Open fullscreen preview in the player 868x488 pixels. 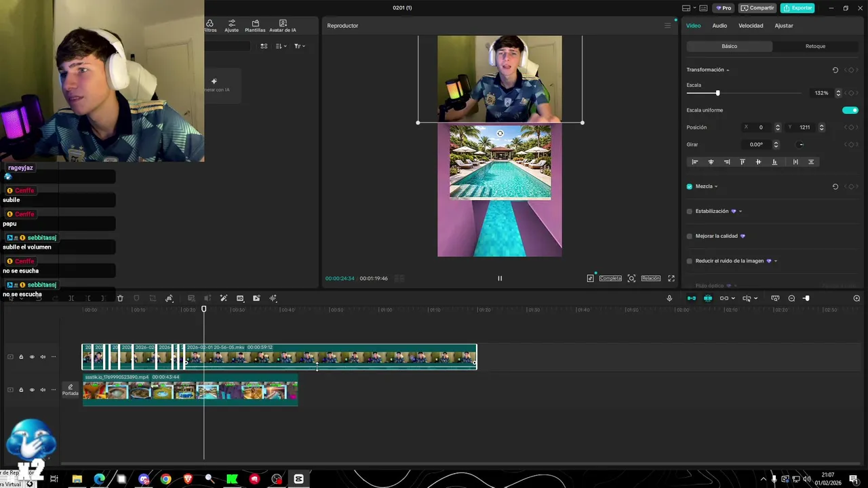pos(671,279)
